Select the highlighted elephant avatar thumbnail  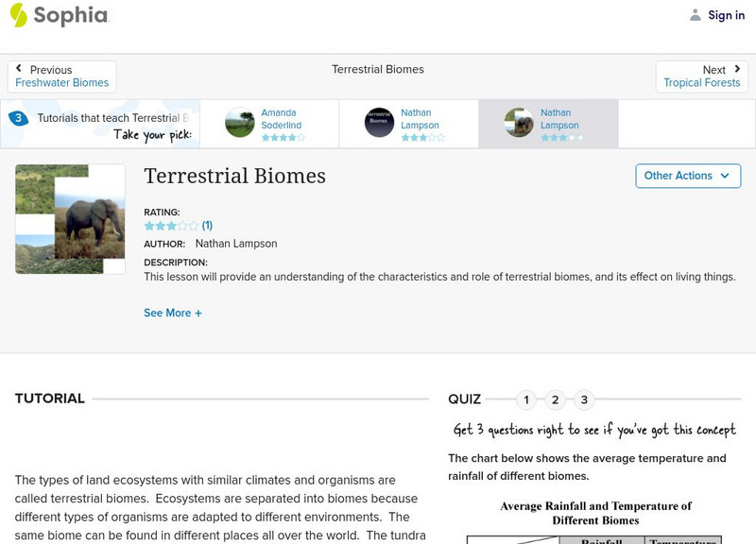(519, 123)
